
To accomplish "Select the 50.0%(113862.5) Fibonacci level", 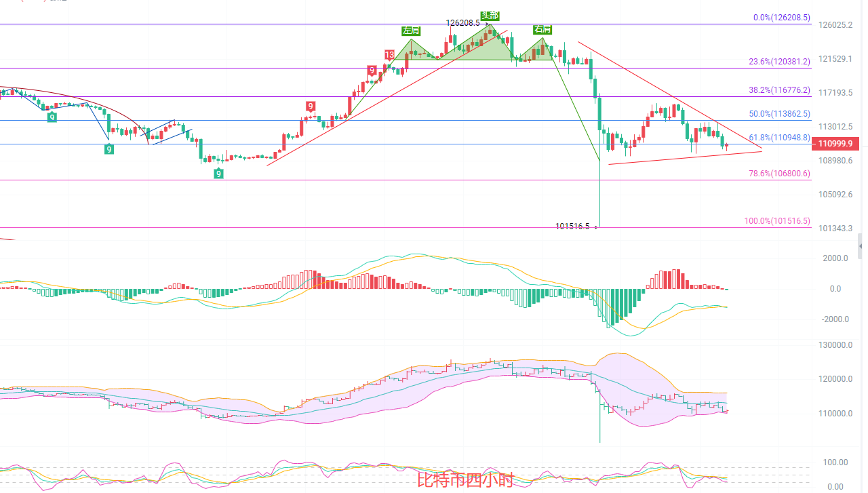I will (x=779, y=114).
